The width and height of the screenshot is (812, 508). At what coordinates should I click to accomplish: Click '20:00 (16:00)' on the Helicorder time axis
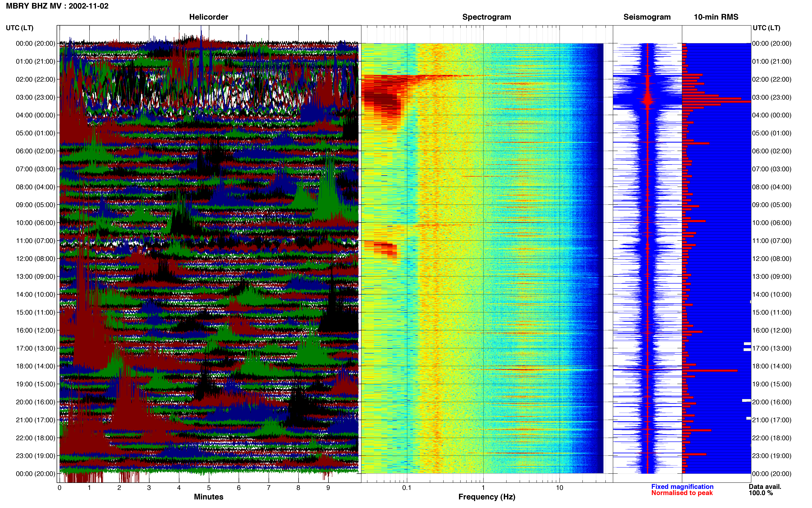36,402
